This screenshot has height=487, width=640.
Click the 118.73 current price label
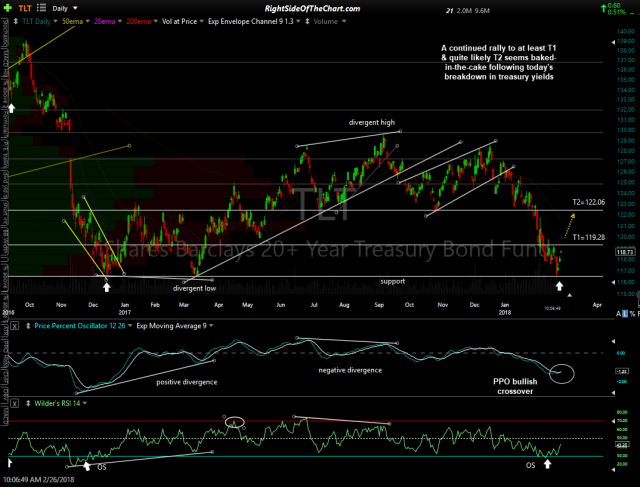(624, 252)
